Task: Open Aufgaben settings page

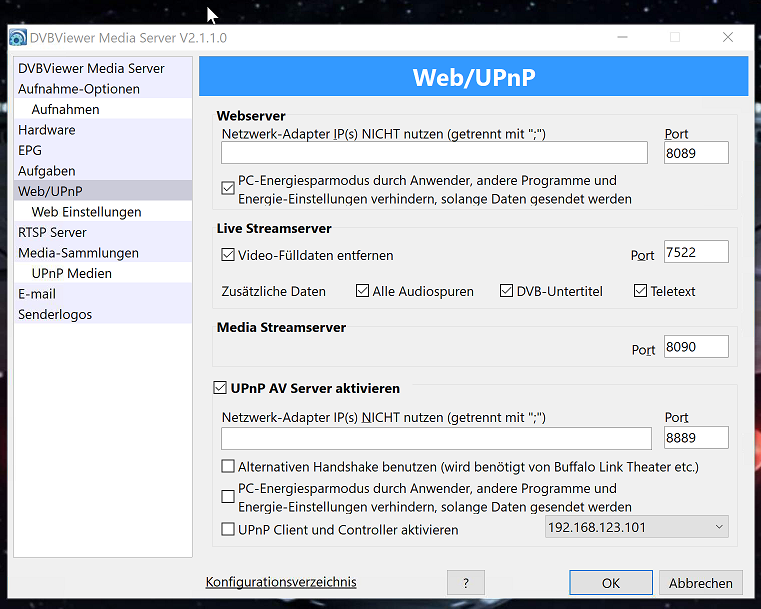Action: (103, 171)
